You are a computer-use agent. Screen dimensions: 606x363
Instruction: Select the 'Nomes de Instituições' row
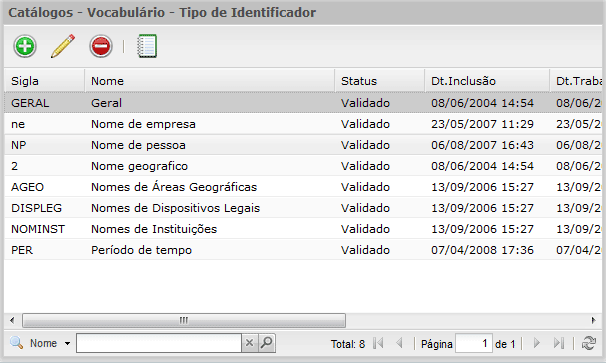[x=303, y=229]
